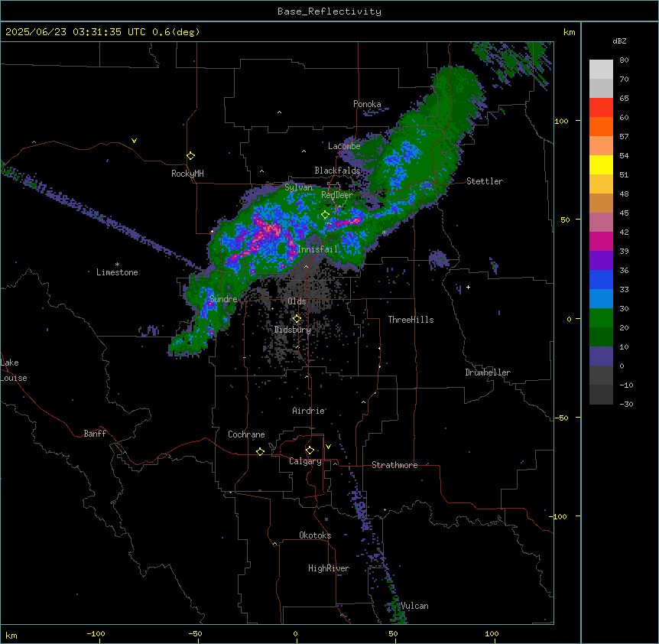Click the Limestone label

click(117, 272)
